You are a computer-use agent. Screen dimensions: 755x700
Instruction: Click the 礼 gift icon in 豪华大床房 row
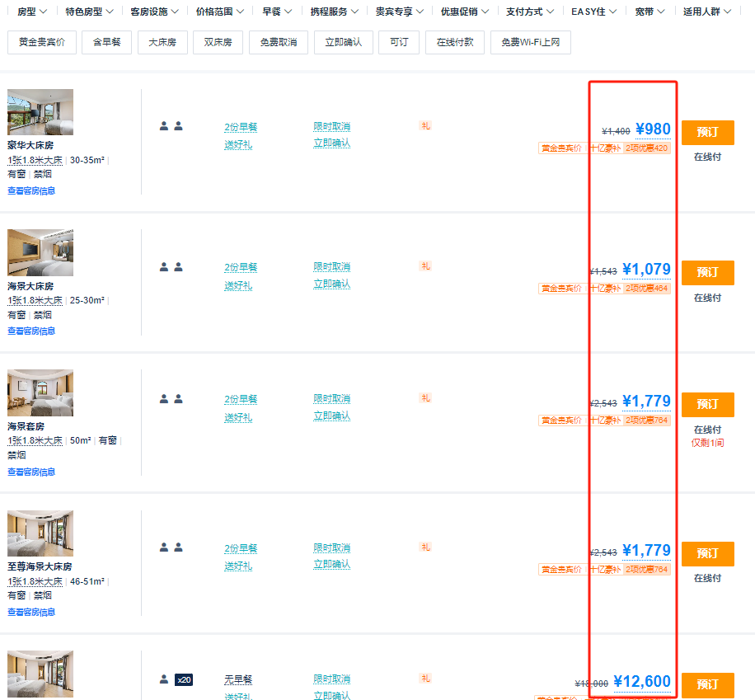click(425, 126)
